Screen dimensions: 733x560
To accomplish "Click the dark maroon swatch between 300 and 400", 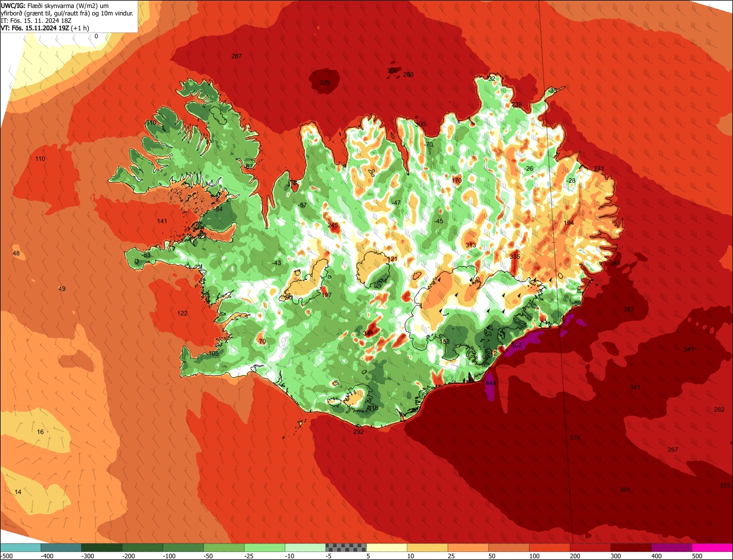I will pyautogui.click(x=630, y=547).
